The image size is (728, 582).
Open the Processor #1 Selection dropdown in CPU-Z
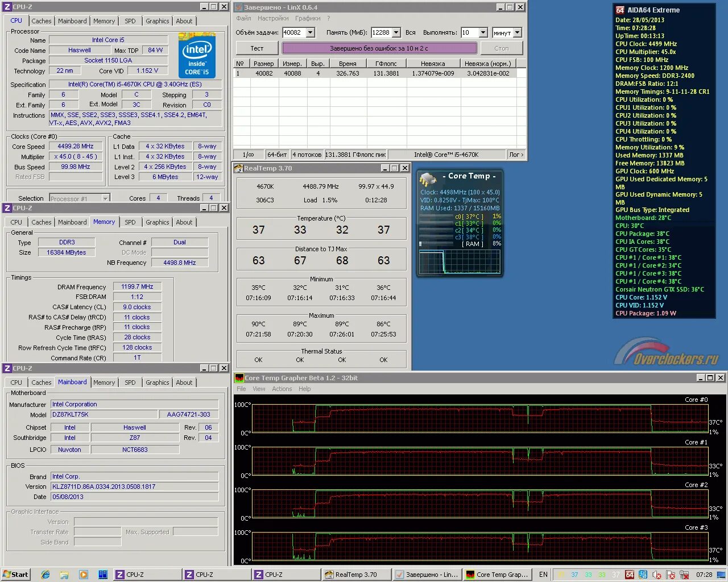pyautogui.click(x=105, y=198)
